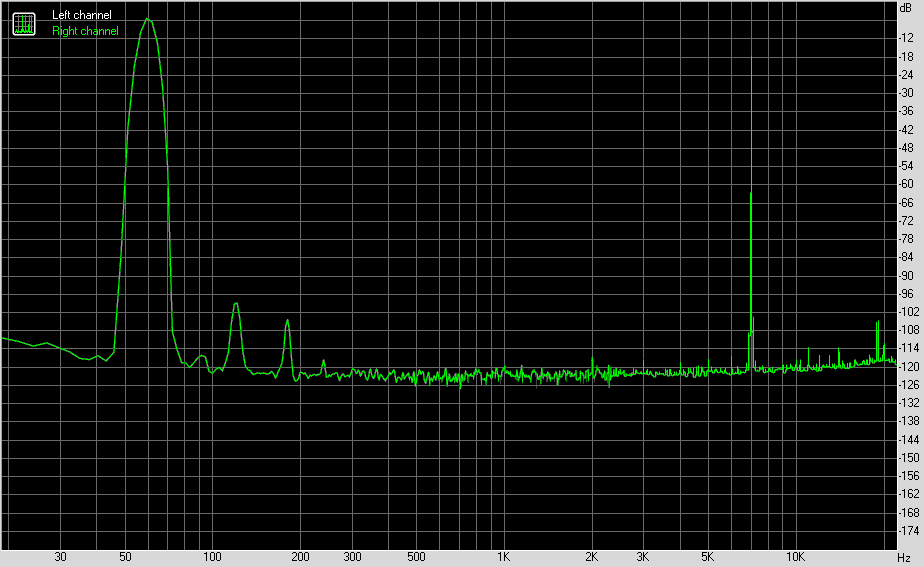Viewport: 924px width, 567px height.
Task: Click the '2K' frequency axis label
Action: point(592,557)
